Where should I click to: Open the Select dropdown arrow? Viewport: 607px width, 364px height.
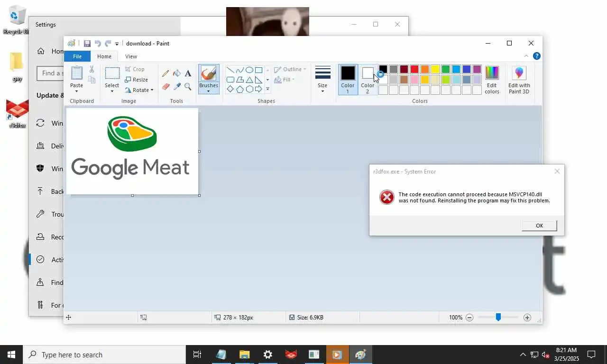click(112, 91)
